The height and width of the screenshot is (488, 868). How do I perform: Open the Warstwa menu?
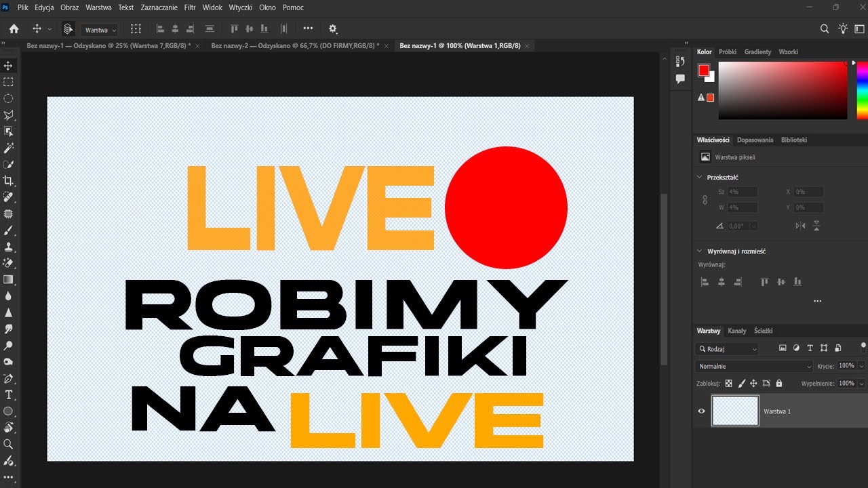98,7
